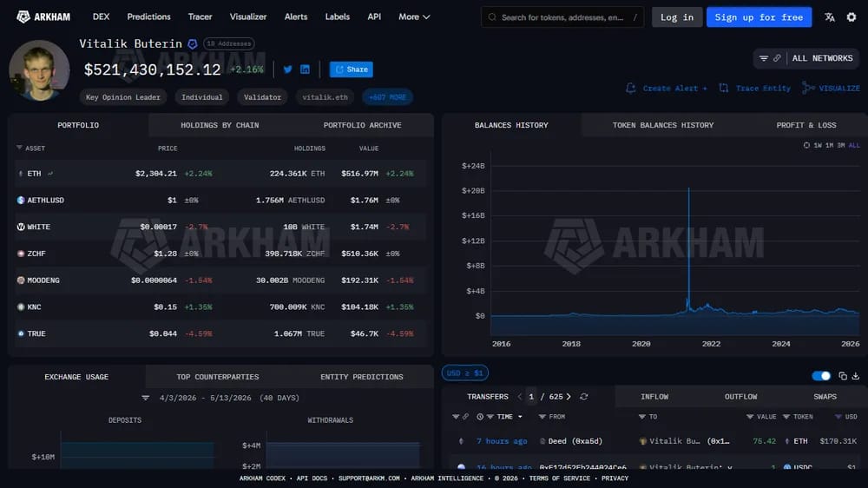Click the AETHLUSD token icon

pos(21,200)
